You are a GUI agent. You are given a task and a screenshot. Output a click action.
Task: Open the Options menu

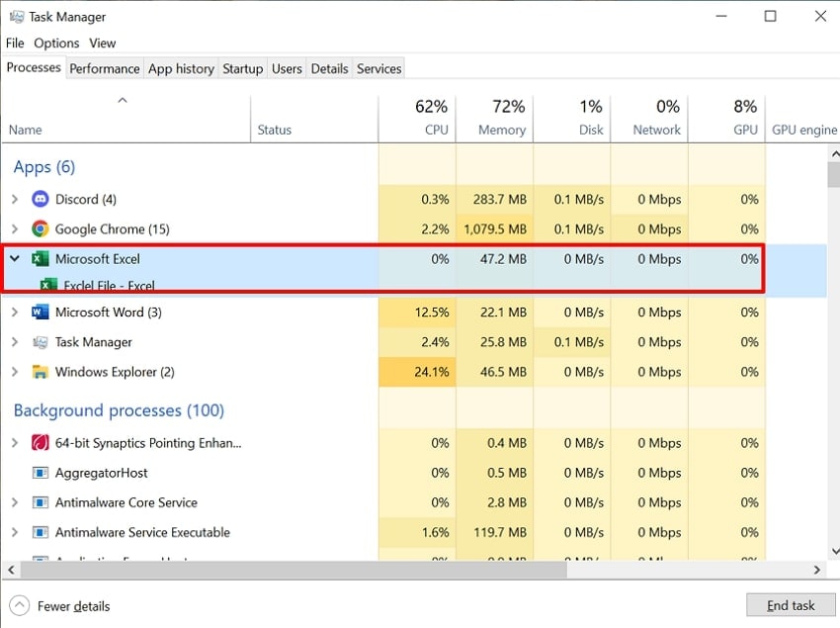(56, 44)
